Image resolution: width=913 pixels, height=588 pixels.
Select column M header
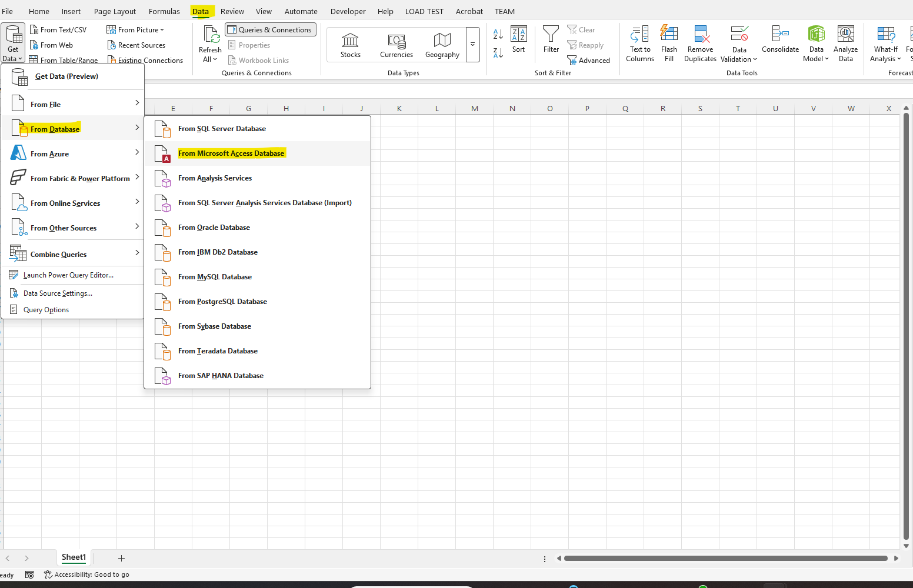tap(475, 108)
